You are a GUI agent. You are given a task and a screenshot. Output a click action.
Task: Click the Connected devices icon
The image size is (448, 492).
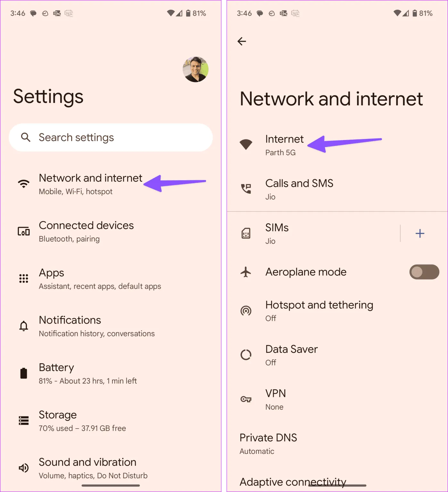pyautogui.click(x=24, y=231)
